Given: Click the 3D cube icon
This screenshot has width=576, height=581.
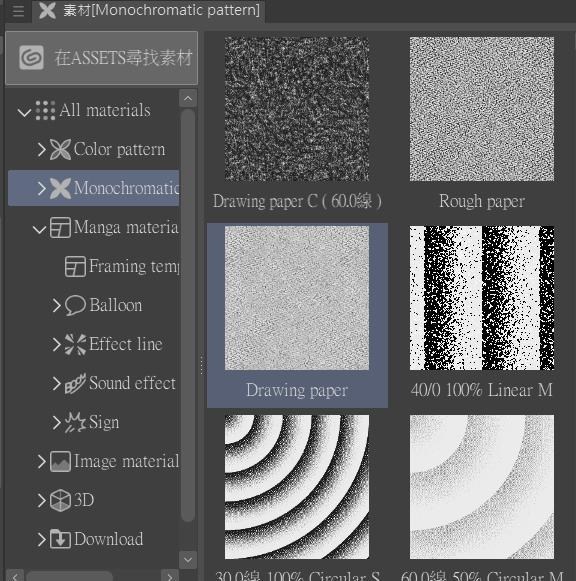Looking at the screenshot, I should [x=60, y=501].
